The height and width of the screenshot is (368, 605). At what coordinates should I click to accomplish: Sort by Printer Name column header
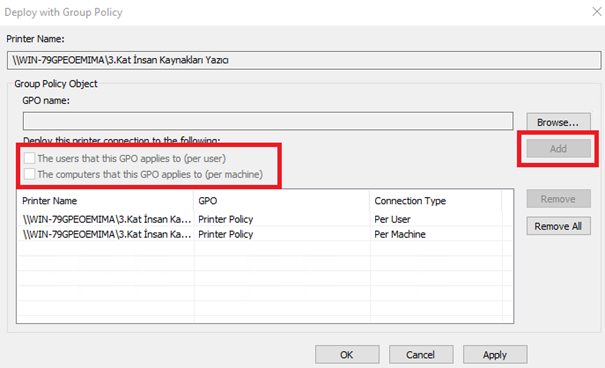[105, 201]
